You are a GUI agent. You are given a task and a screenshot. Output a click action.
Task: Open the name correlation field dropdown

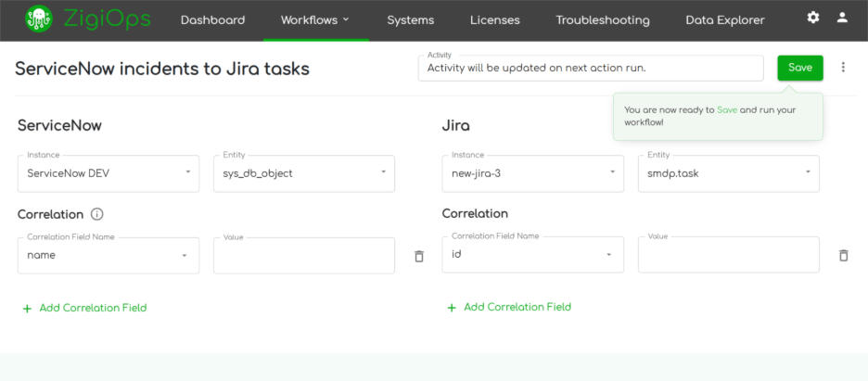tap(108, 256)
